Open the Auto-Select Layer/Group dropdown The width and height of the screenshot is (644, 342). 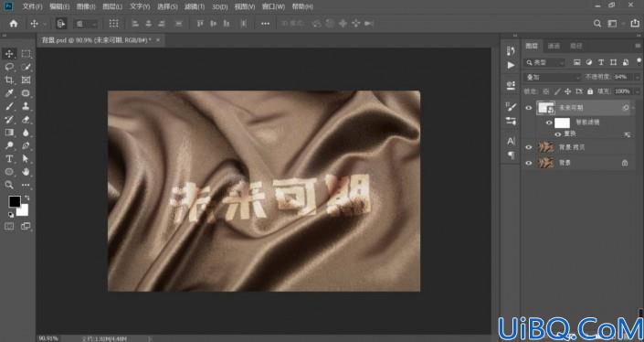tap(86, 24)
